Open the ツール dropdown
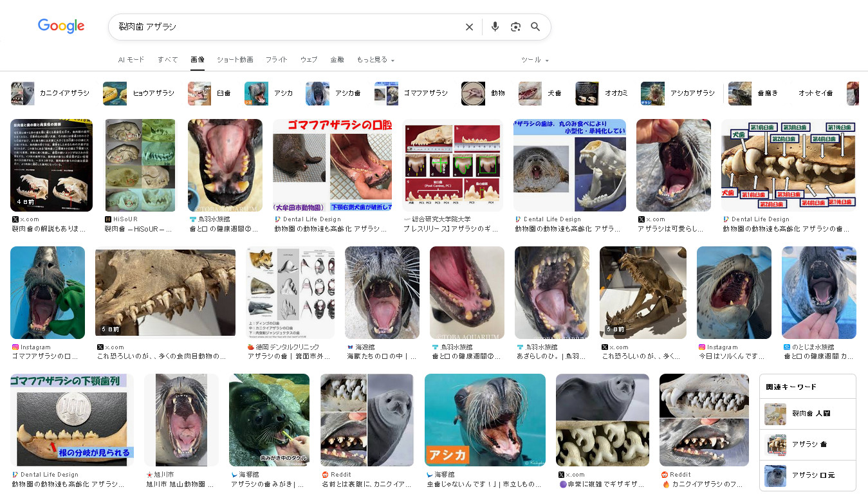868x494 pixels. click(x=535, y=60)
